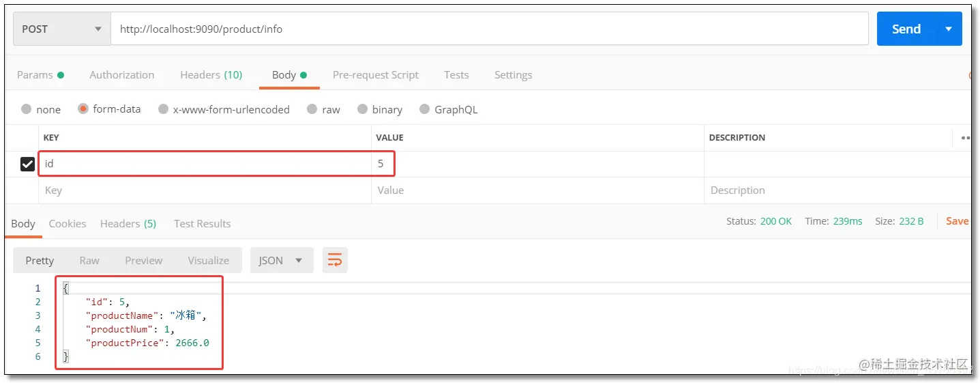Click Save response link
Viewport: 980px width, 383px height.
coord(957,221)
